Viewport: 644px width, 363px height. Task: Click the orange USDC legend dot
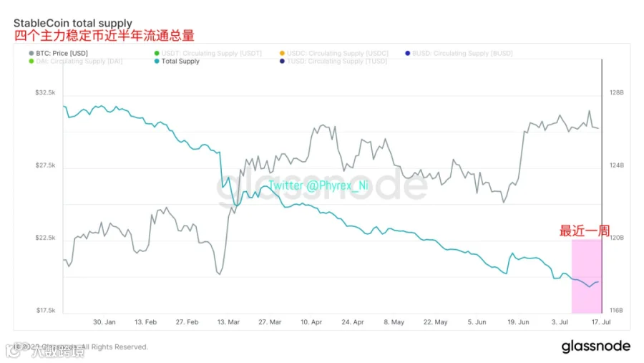(x=282, y=53)
